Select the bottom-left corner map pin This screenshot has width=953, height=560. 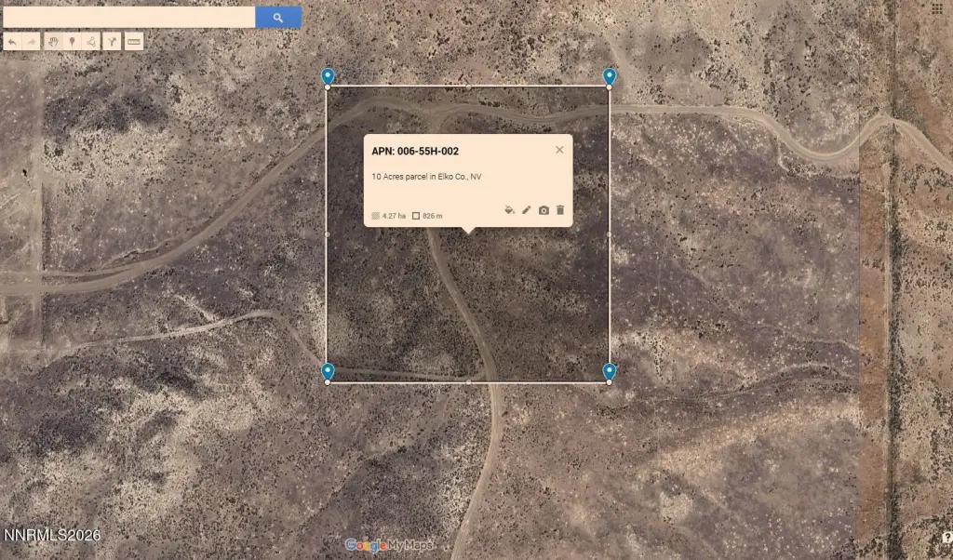(327, 371)
